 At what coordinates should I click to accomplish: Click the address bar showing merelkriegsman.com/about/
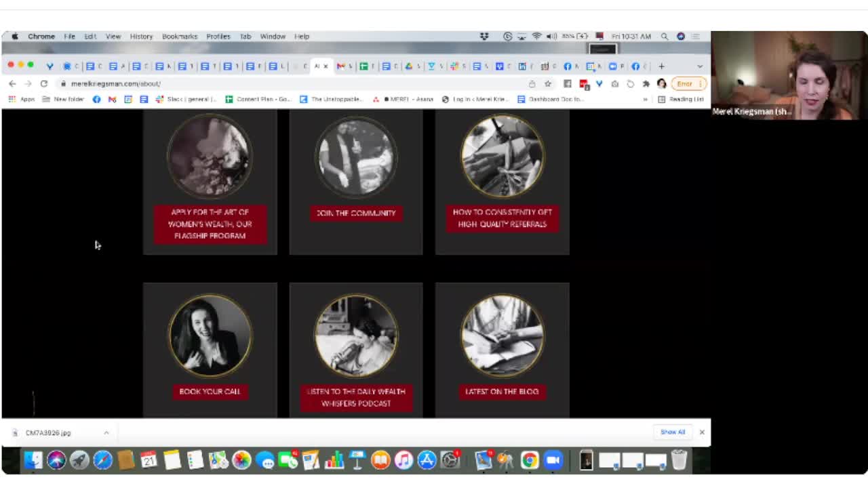point(292,83)
